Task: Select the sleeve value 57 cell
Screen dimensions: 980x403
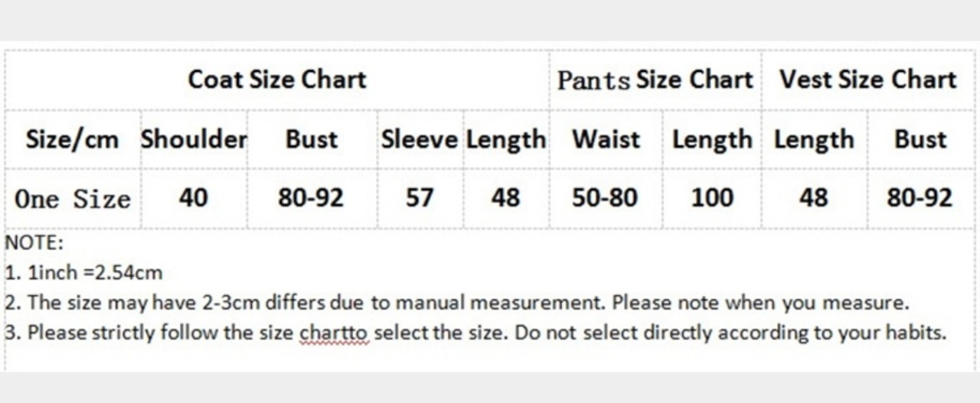Action: coord(420,198)
